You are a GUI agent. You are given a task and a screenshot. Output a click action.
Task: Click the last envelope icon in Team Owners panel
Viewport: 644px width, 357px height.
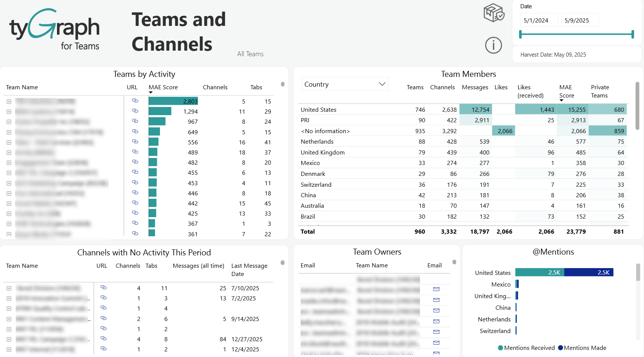pos(436,353)
